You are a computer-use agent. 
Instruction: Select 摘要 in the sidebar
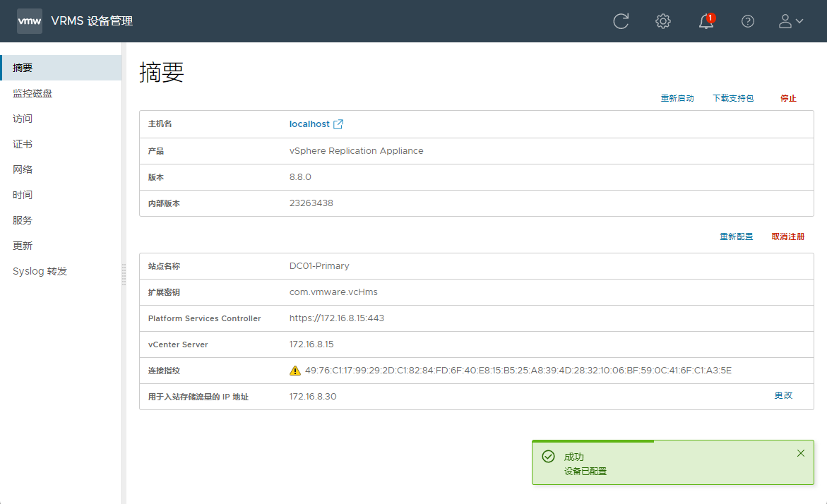click(61, 68)
